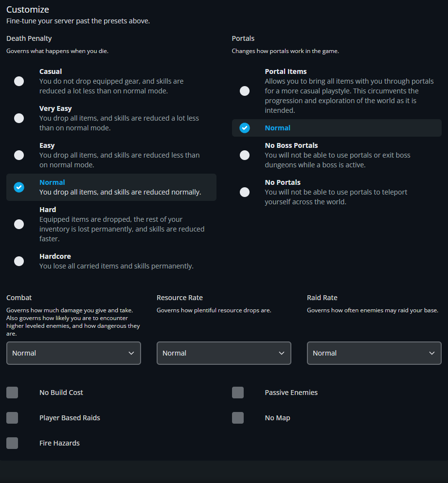Click the Resource Rate heading
448x483 pixels.
tap(179, 298)
